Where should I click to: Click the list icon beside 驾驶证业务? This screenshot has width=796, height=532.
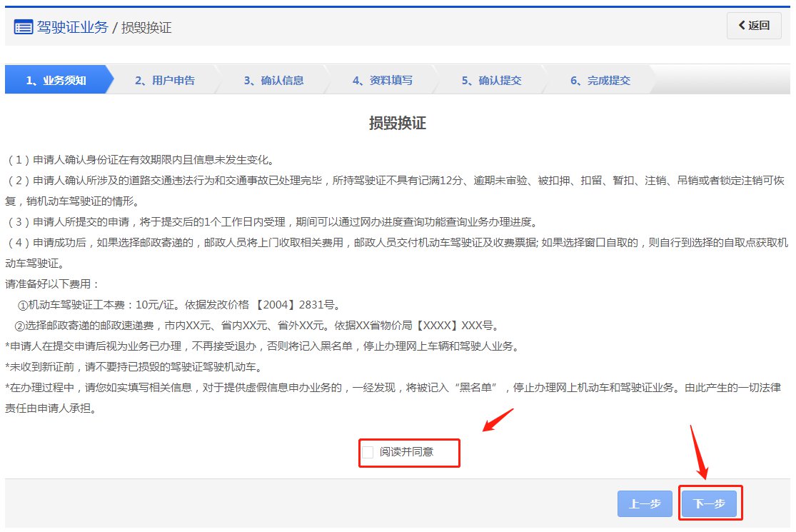(24, 28)
